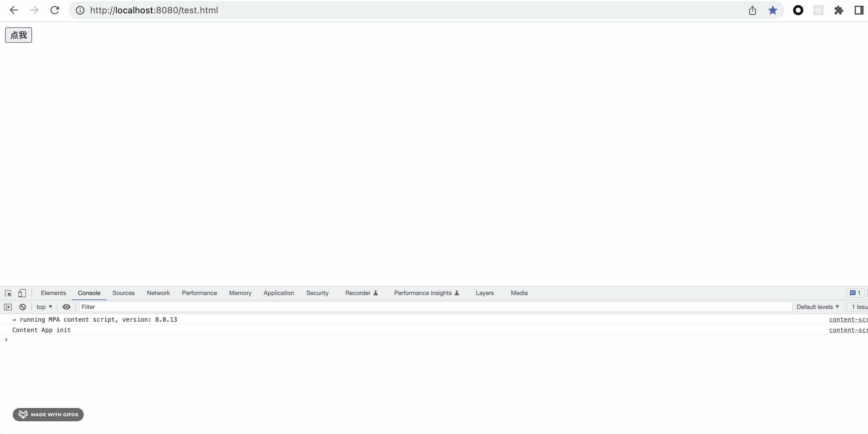Click the issues counter badge
The image size is (868, 434).
coord(855,293)
